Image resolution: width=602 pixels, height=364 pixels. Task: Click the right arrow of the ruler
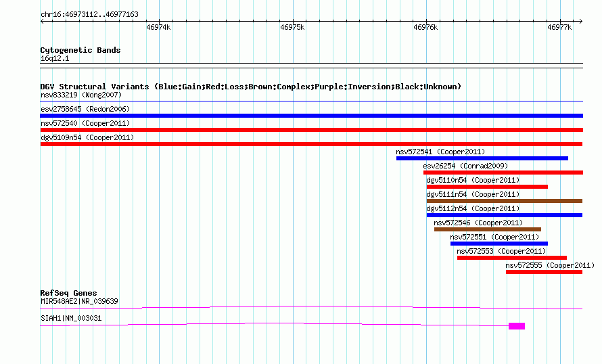point(580,21)
